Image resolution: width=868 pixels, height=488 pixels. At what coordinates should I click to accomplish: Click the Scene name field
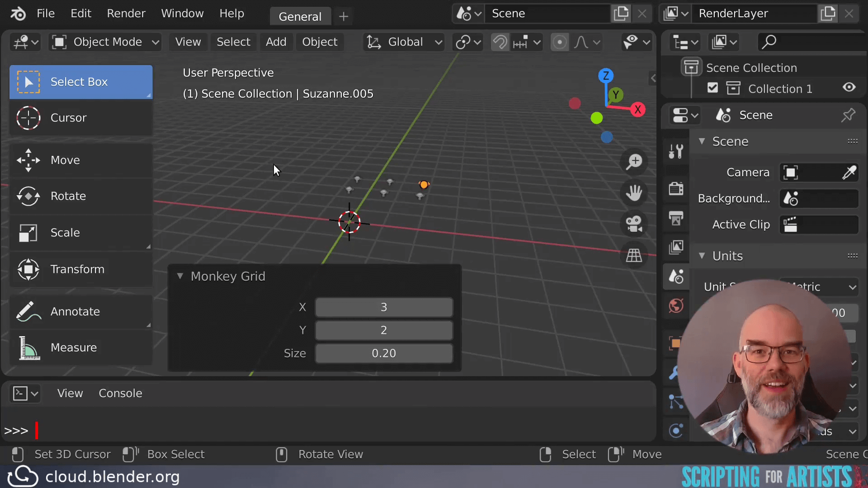548,14
